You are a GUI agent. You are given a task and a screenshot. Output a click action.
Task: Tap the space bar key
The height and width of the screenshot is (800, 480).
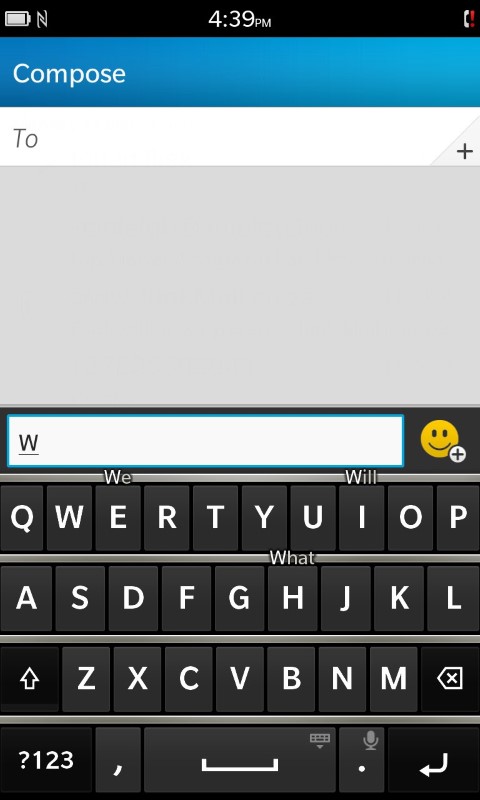(240, 760)
